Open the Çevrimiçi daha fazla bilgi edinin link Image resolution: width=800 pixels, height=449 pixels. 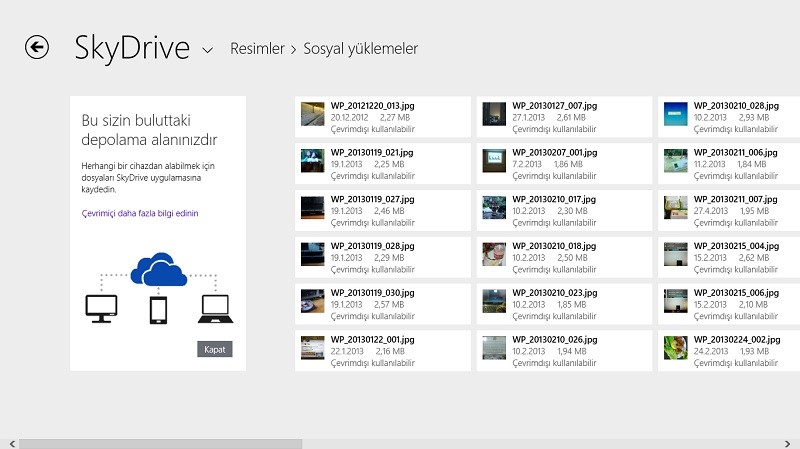(x=140, y=213)
